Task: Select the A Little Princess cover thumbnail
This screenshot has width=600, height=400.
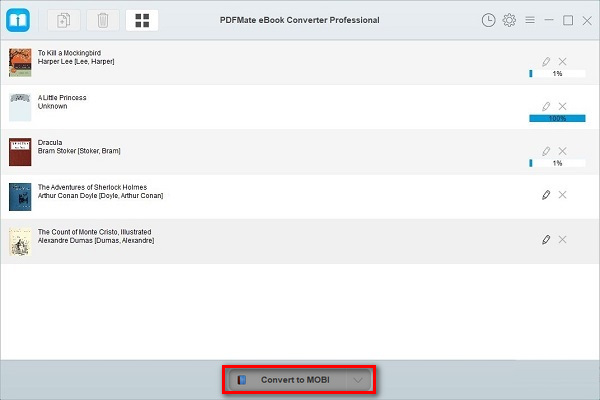Action: pyautogui.click(x=20, y=107)
